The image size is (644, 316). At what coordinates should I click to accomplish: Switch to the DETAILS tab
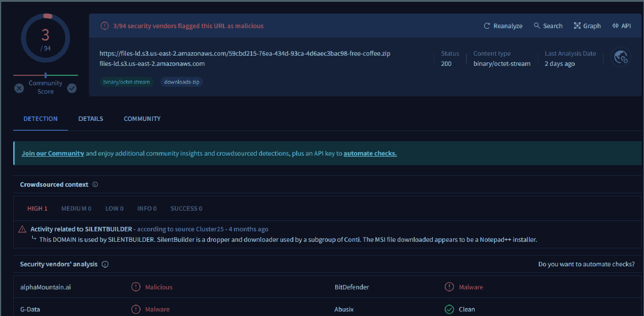click(x=91, y=118)
